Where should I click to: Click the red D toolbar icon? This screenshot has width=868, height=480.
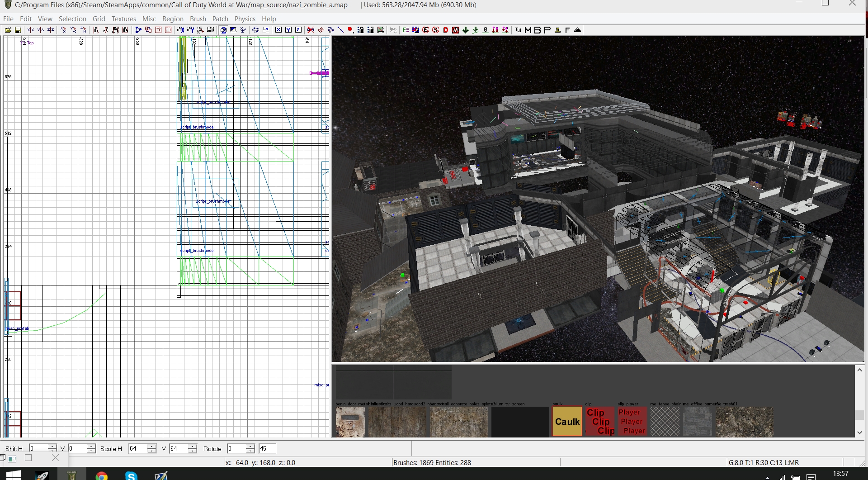(446, 30)
